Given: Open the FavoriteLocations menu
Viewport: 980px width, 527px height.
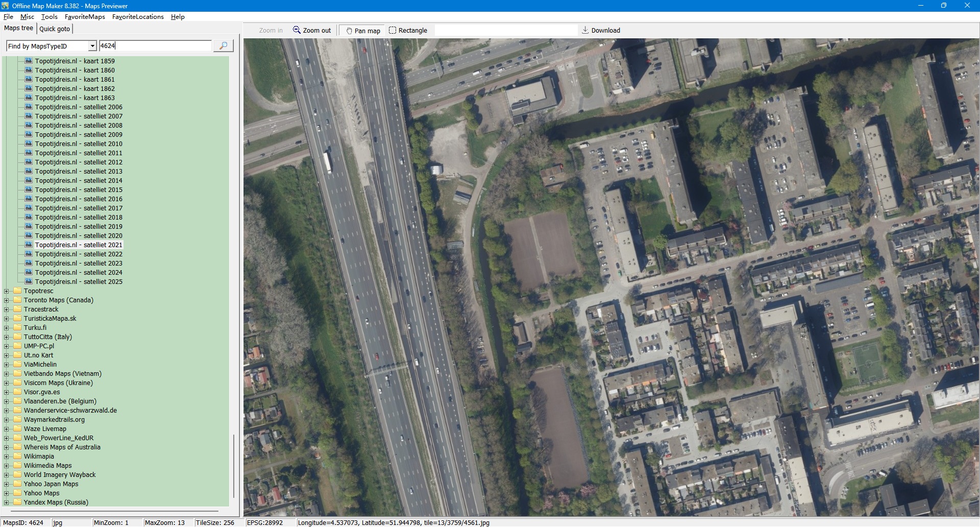Looking at the screenshot, I should tap(138, 17).
